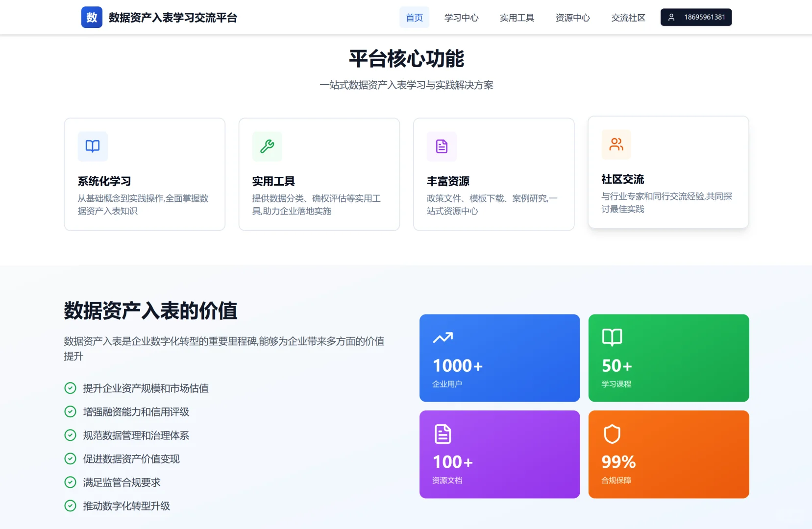This screenshot has width=812, height=529.
Task: Click the 数 logo icon in the header
Action: 92,17
